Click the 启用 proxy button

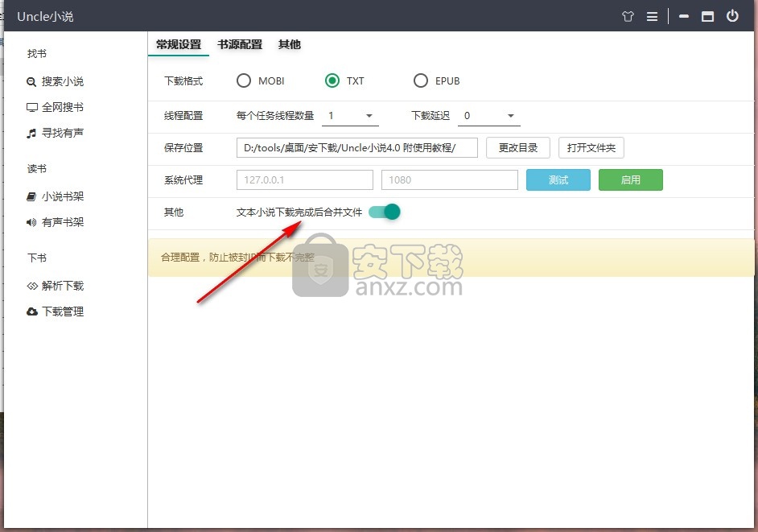click(x=630, y=180)
